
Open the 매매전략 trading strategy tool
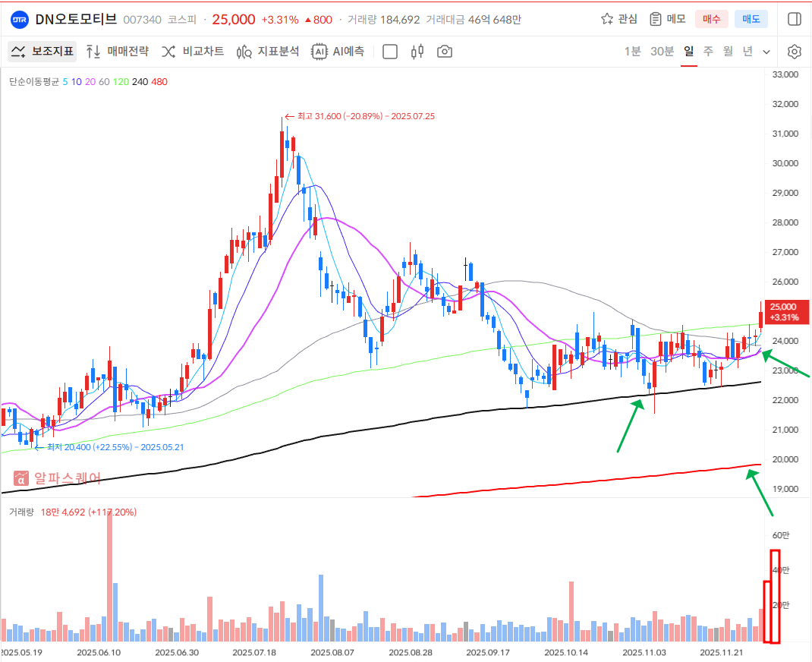tap(117, 52)
